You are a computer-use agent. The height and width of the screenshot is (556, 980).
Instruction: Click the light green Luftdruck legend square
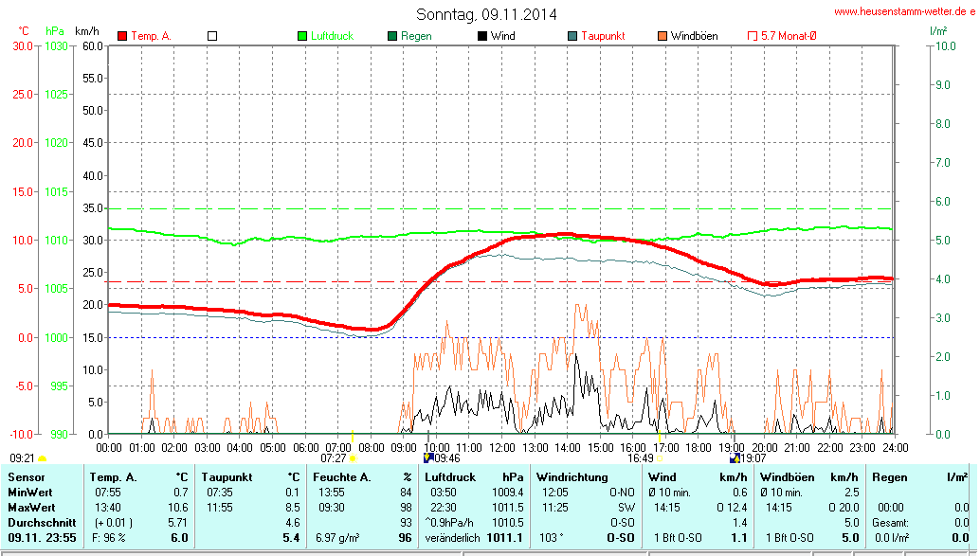(302, 36)
